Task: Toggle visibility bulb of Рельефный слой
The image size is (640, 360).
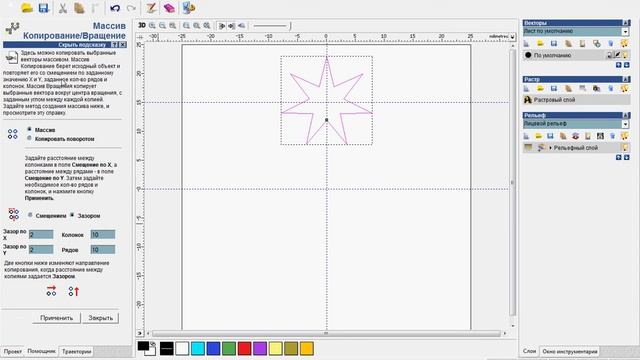Action: coord(625,147)
